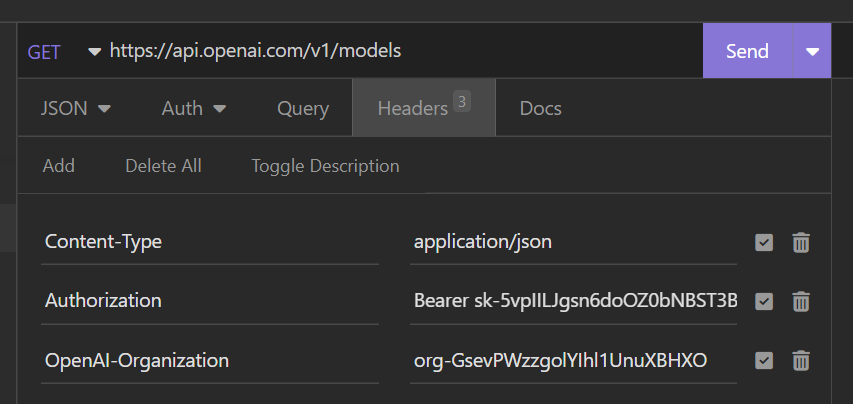
Task: Edit the request URL field
Action: click(x=403, y=51)
